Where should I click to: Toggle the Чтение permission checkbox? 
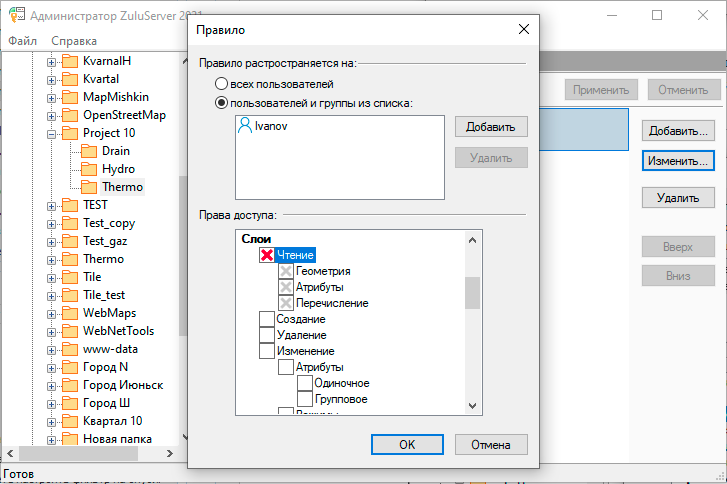point(267,256)
